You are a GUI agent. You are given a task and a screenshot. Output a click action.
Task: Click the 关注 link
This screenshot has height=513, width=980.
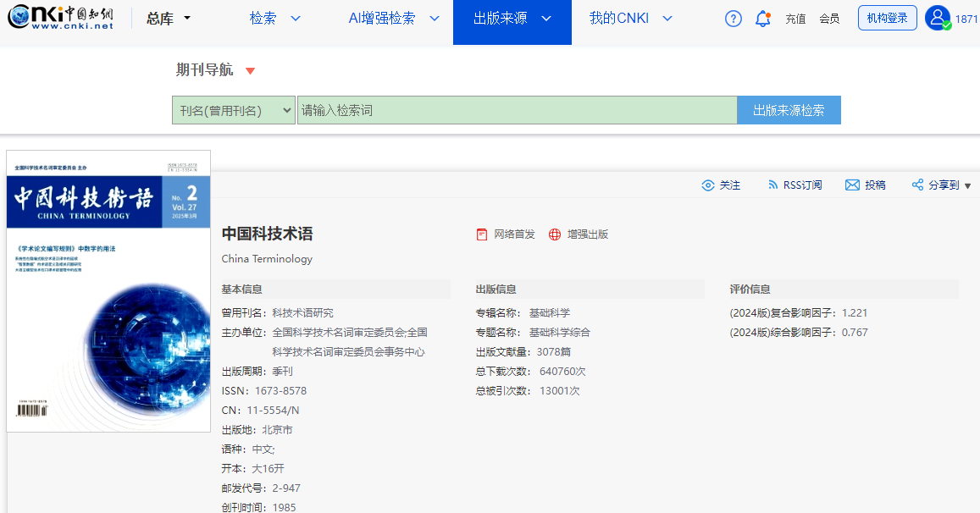tap(730, 185)
